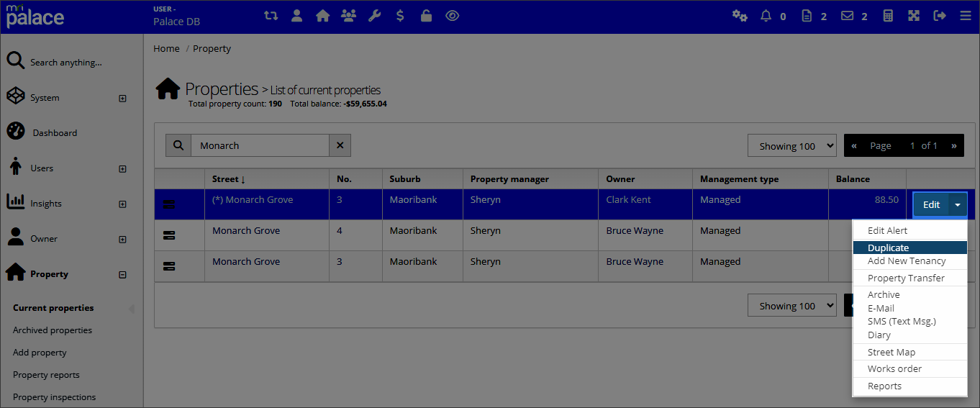The image size is (980, 408).
Task: Click the magnifier beside Search anything
Action: click(16, 61)
